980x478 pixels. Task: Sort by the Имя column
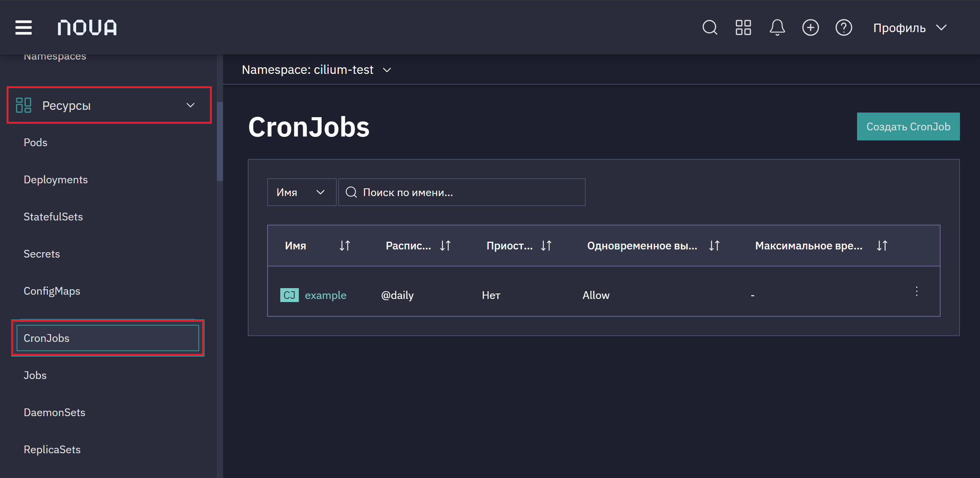[345, 246]
